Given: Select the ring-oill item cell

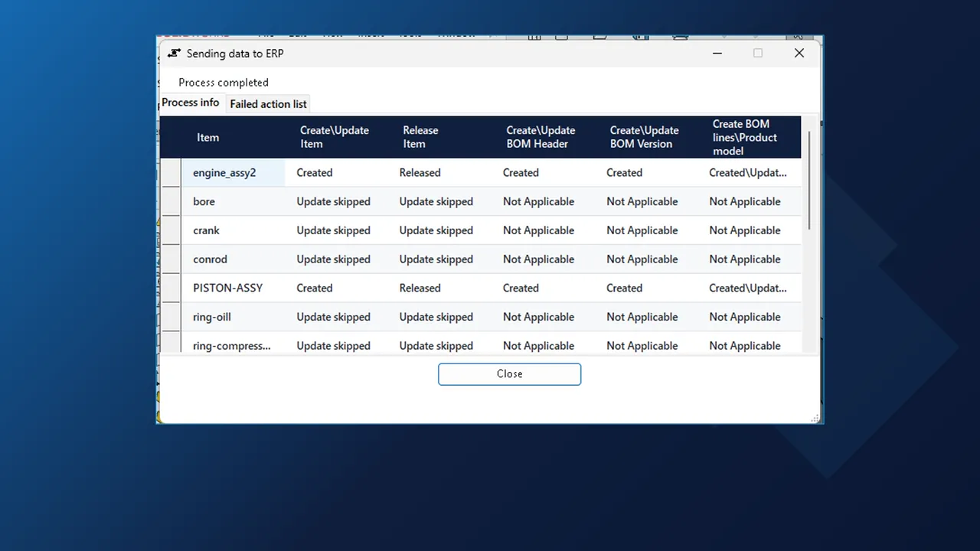Looking at the screenshot, I should (x=233, y=317).
